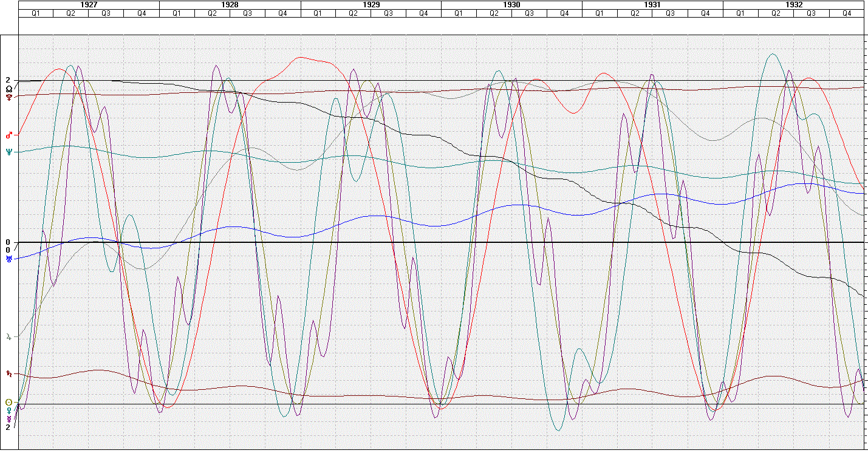
Task: Click Q1 under 1929
Action: (318, 13)
